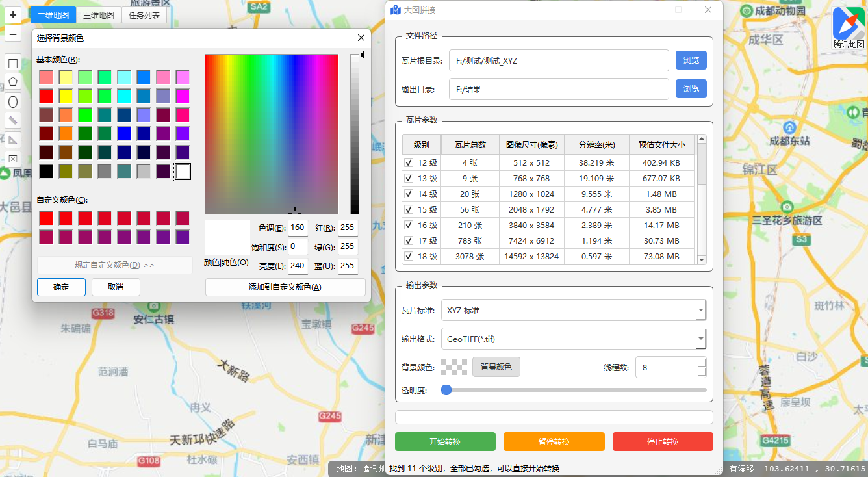Image resolution: width=868 pixels, height=477 pixels.
Task: Click the 安仁古镇 map marker icon
Action: pos(154,305)
